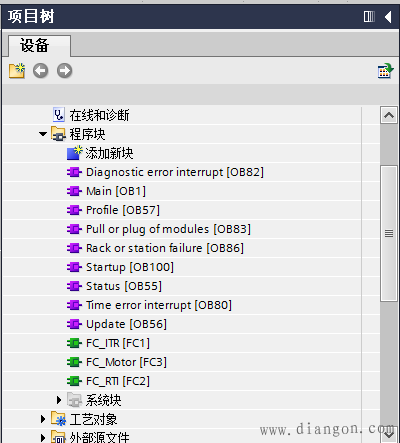
Task: Expand the 外部源文件 tree node
Action: point(43,437)
